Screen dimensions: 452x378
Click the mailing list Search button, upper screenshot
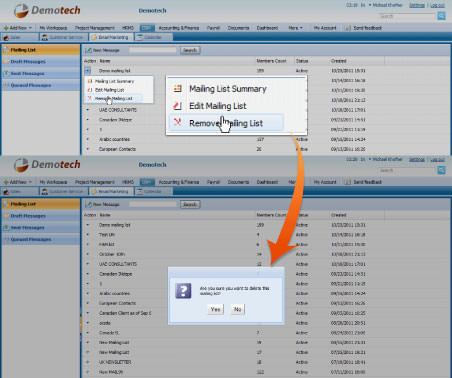(x=190, y=50)
